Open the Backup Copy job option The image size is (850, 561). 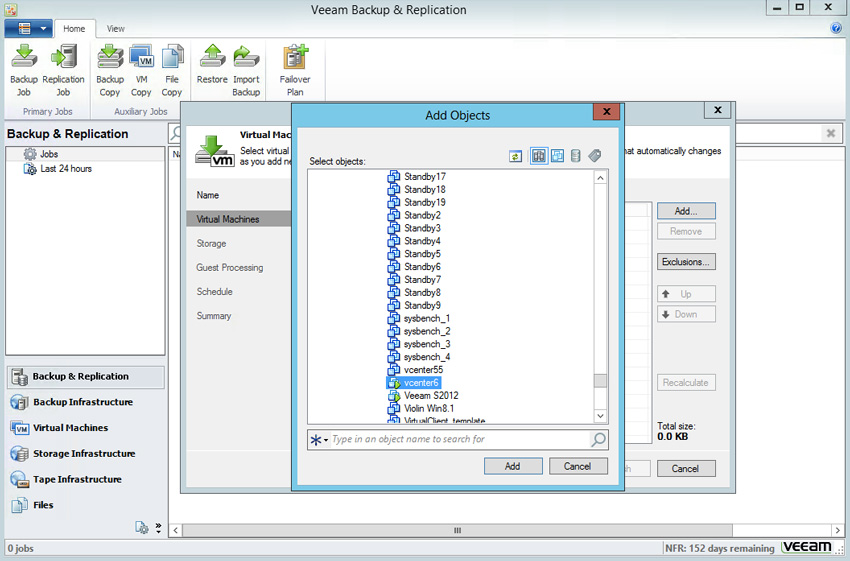coord(110,71)
